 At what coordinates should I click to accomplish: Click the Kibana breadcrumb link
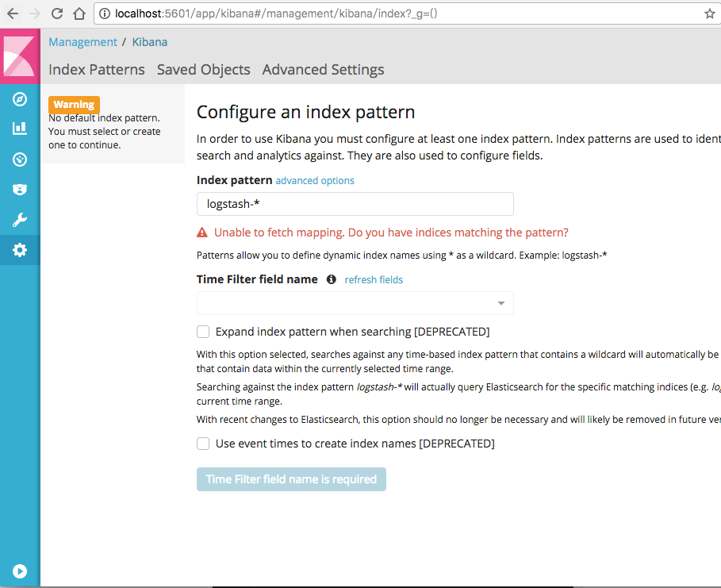(150, 42)
